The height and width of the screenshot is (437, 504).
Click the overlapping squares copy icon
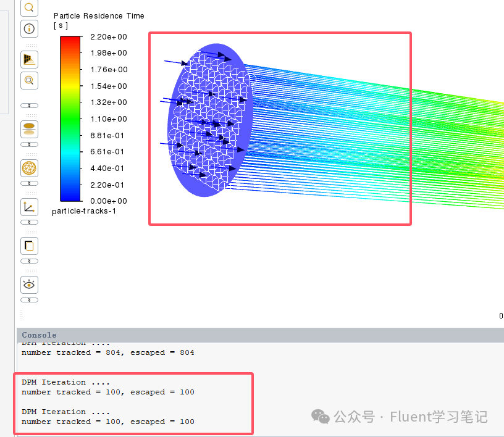pyautogui.click(x=29, y=246)
